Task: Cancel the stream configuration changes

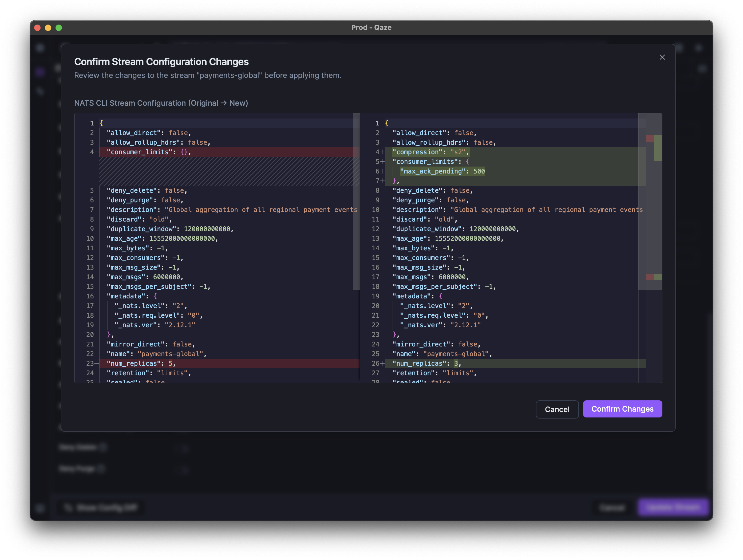Action: coord(557,409)
